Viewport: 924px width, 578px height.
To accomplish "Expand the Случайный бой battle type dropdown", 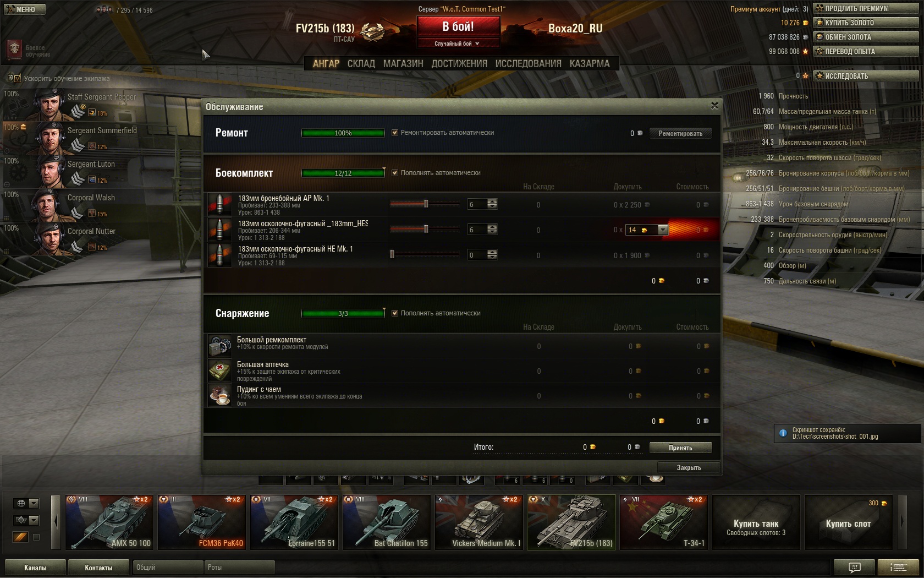I will 458,43.
